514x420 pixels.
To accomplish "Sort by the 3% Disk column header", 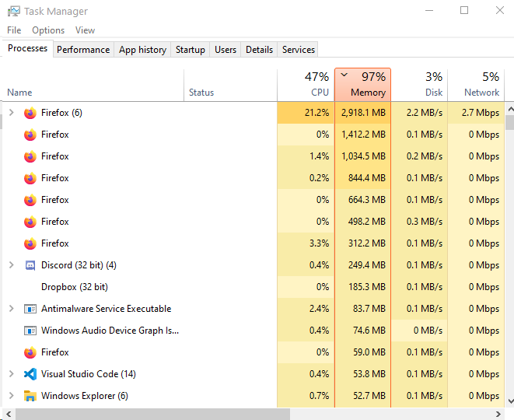I will (x=419, y=86).
